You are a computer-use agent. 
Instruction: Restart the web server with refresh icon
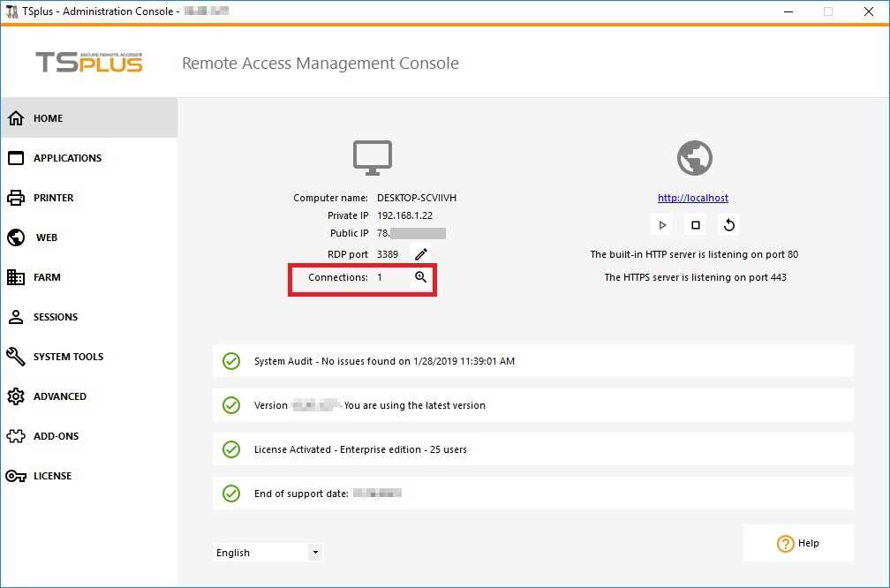[x=729, y=225]
